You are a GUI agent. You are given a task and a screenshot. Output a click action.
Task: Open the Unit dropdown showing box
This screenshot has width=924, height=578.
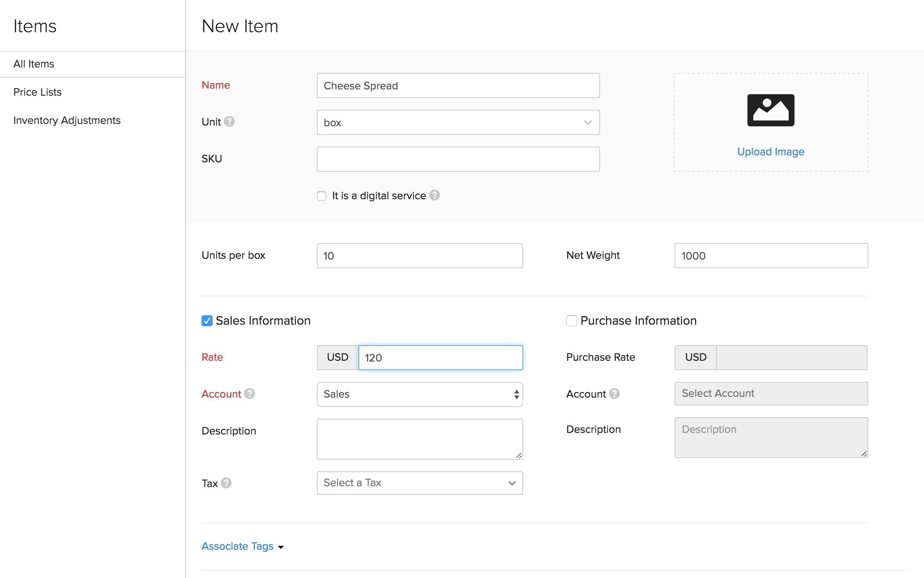458,123
